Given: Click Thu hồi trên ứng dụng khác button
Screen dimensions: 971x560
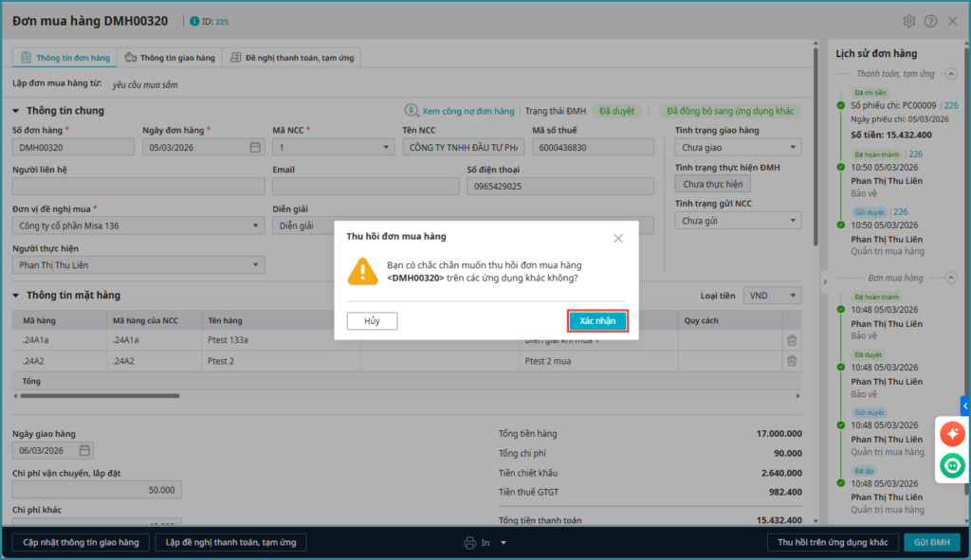Looking at the screenshot, I should (x=833, y=542).
